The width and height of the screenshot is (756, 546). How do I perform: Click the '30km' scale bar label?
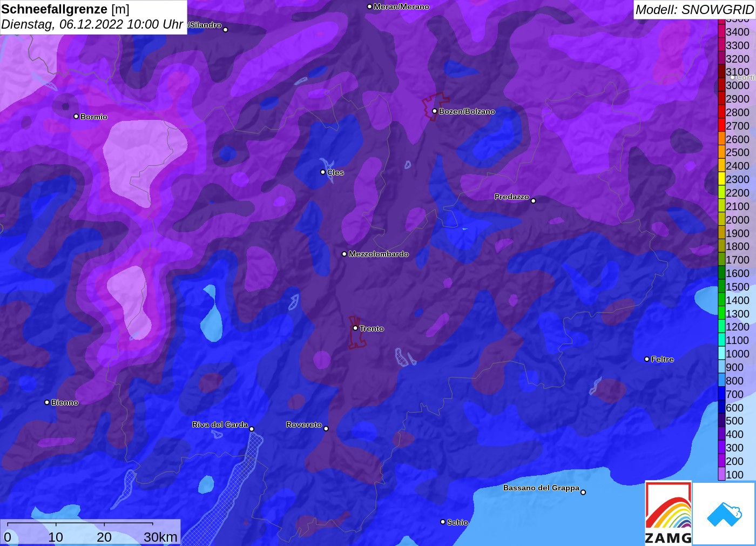[160, 537]
